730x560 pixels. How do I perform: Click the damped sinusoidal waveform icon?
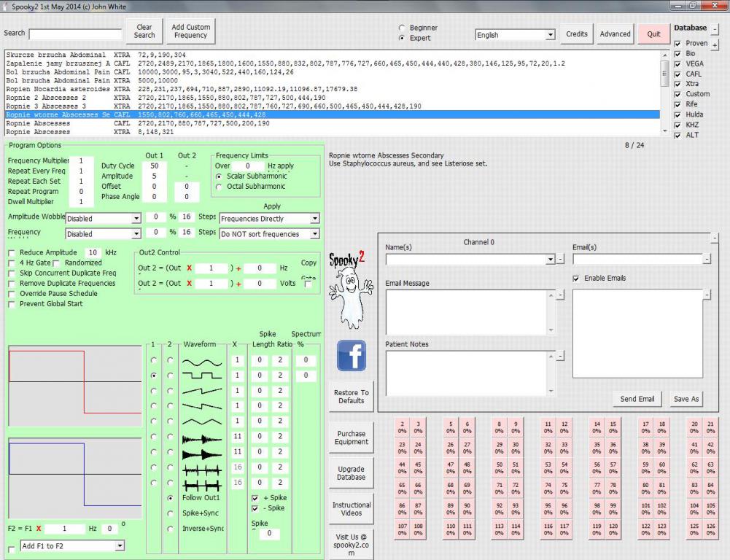tap(201, 439)
